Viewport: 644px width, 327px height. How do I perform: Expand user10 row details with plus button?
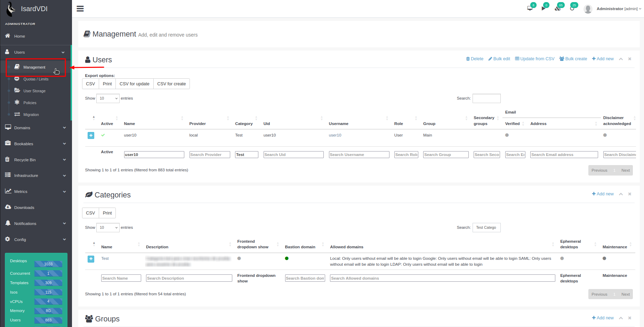point(91,135)
